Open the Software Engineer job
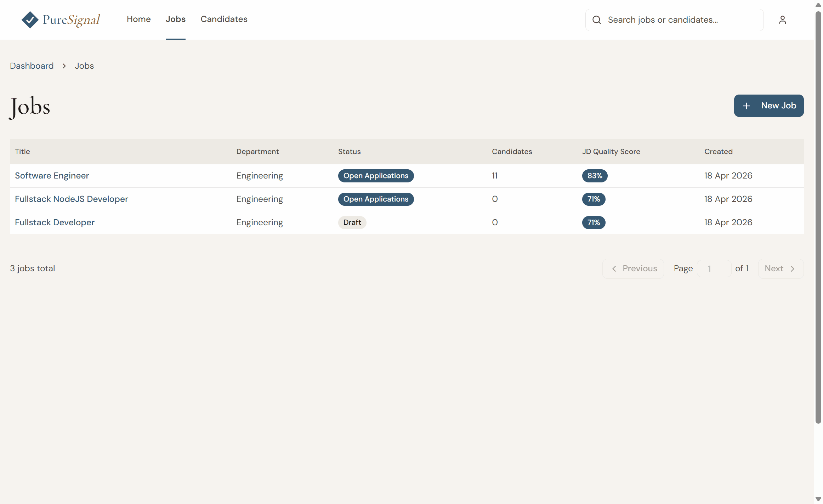The width and height of the screenshot is (823, 504). click(52, 176)
